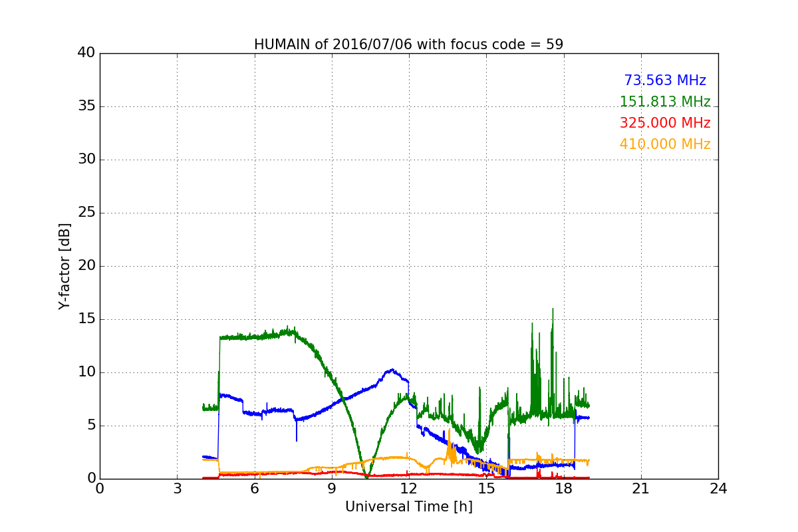
Task: Click the x-axis tick label 6
Action: tap(254, 489)
